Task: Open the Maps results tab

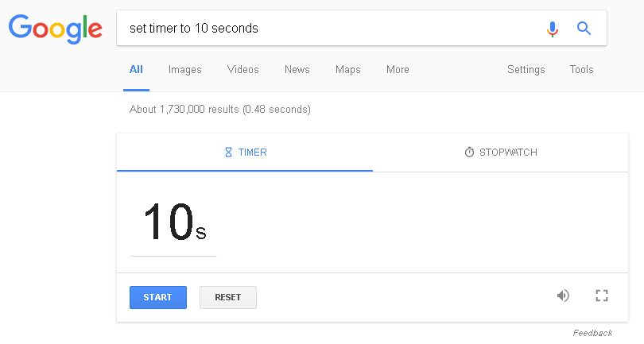Action: pyautogui.click(x=348, y=70)
